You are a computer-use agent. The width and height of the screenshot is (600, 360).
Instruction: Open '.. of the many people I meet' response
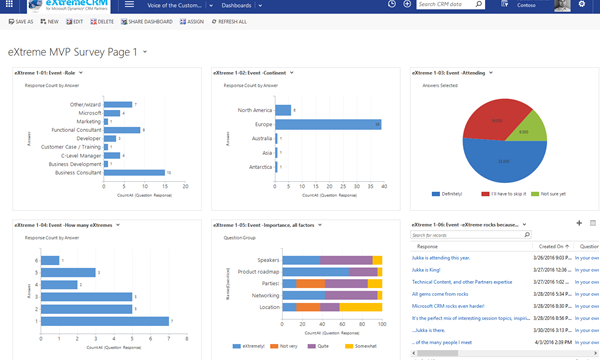pyautogui.click(x=442, y=342)
